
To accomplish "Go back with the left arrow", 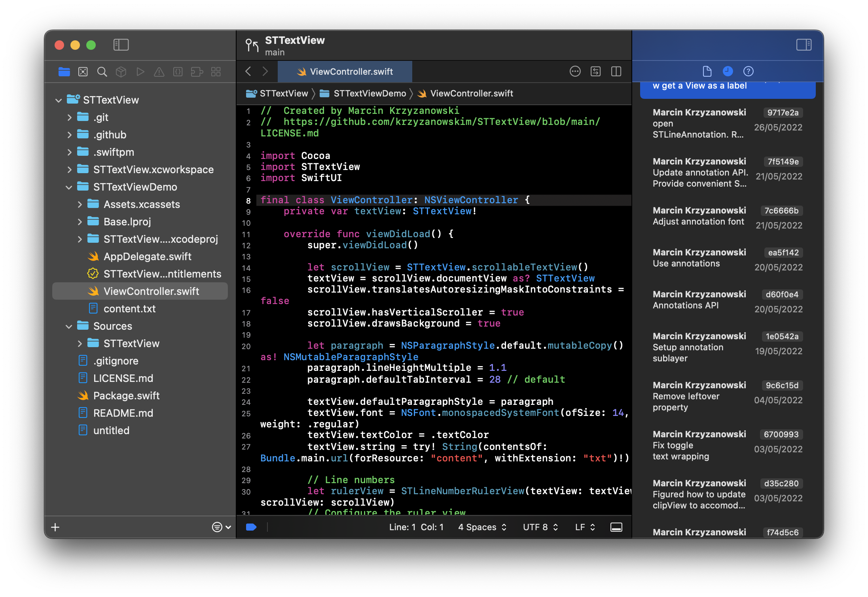I will [248, 71].
